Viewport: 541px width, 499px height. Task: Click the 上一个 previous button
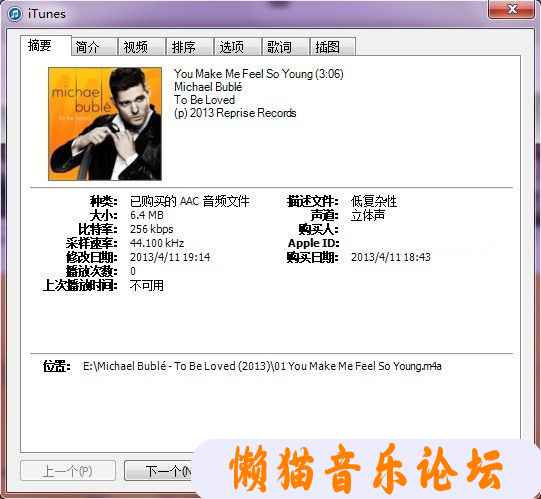(x=68, y=471)
